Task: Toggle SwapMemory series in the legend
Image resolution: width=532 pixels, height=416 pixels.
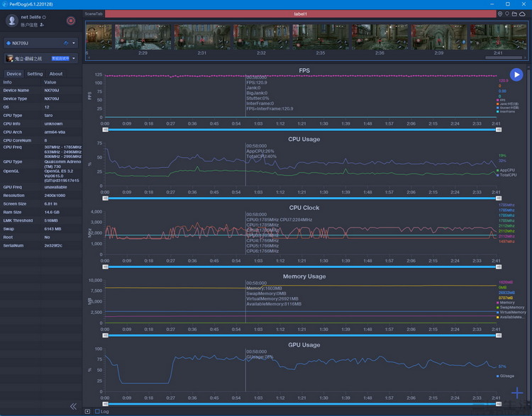Action: pos(511,307)
